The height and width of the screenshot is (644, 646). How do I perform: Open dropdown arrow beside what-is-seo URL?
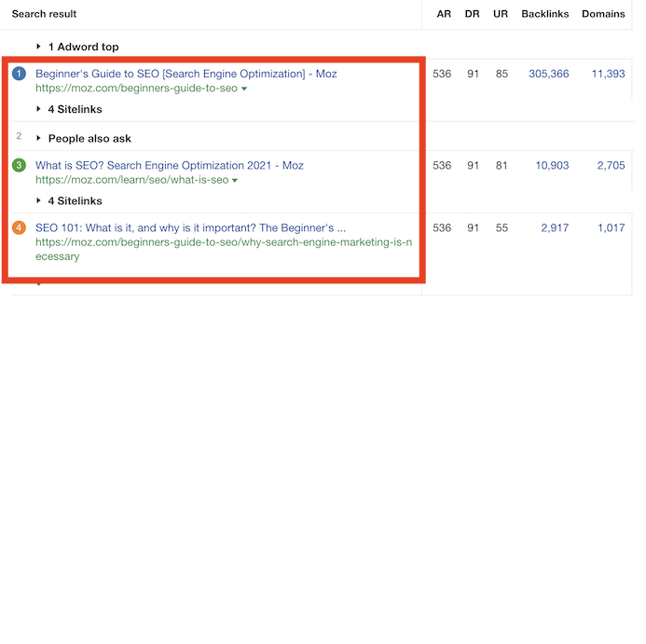[x=235, y=181]
